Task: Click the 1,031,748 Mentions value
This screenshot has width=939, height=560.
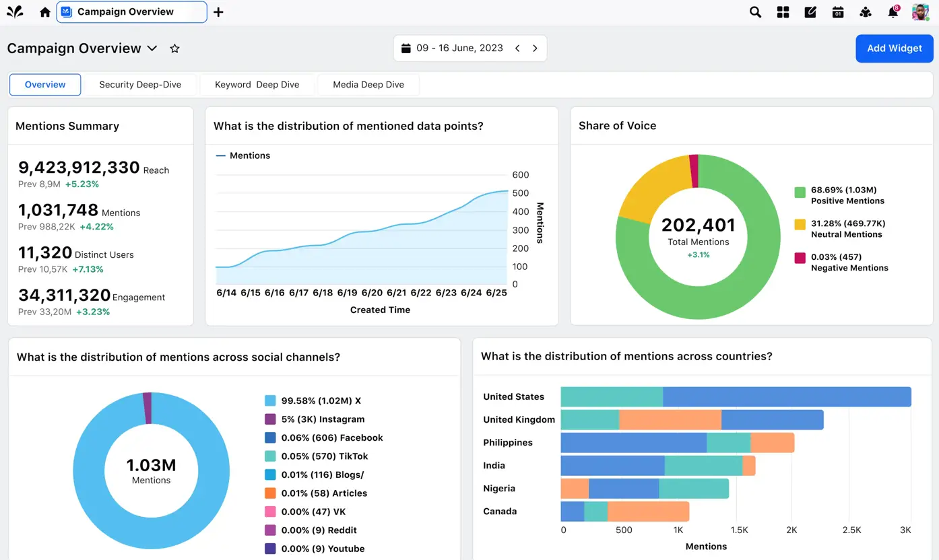Action: 58,210
